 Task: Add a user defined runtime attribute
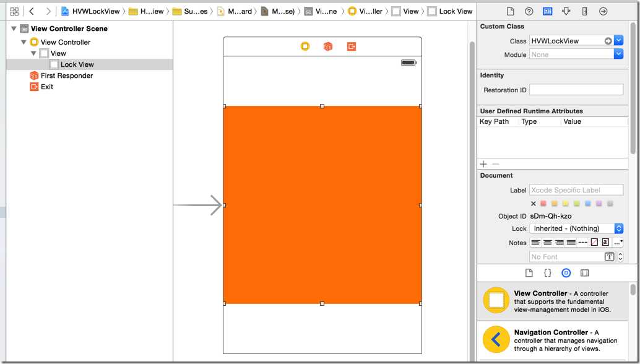click(483, 164)
